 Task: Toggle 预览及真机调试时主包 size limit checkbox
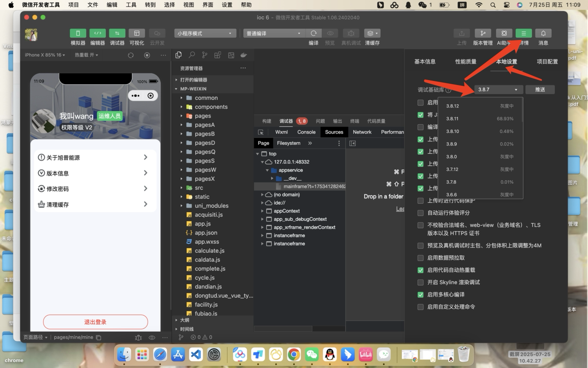point(421,245)
